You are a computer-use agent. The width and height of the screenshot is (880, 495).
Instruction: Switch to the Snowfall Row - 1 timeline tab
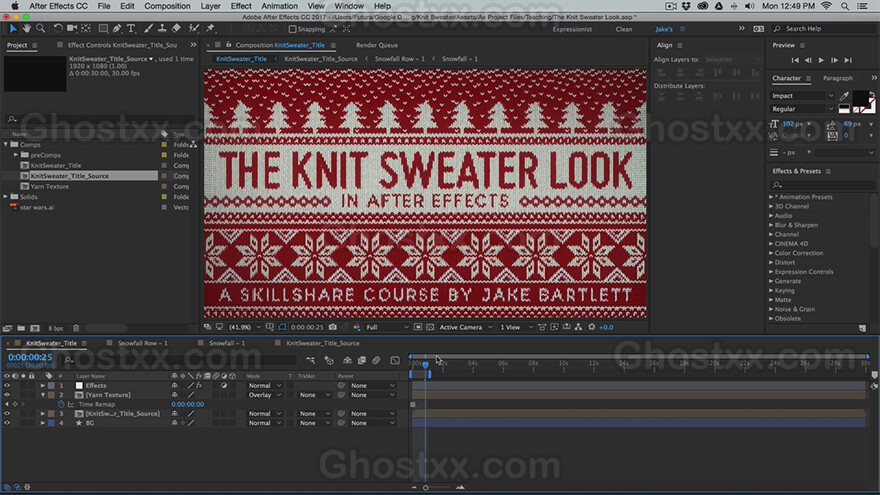coord(143,343)
